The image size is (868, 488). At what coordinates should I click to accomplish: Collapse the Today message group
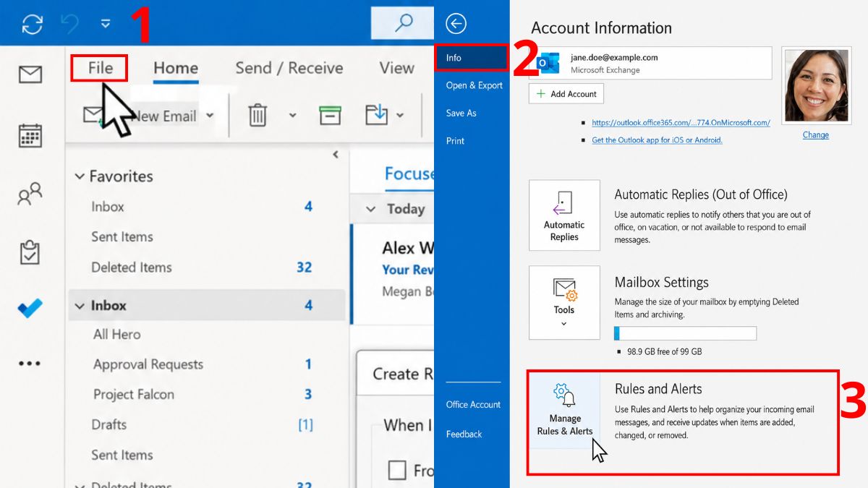coord(371,210)
